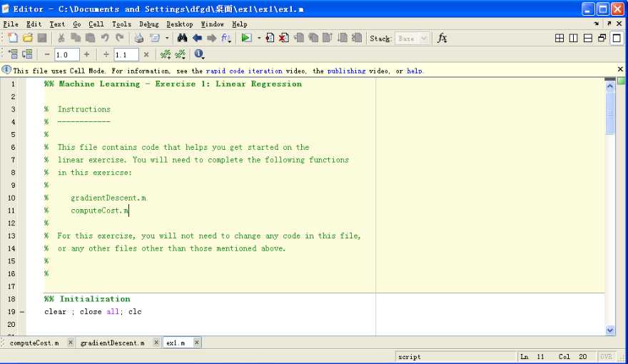Image resolution: width=628 pixels, height=364 pixels.
Task: Open the Edit menu
Action: (x=34, y=24)
